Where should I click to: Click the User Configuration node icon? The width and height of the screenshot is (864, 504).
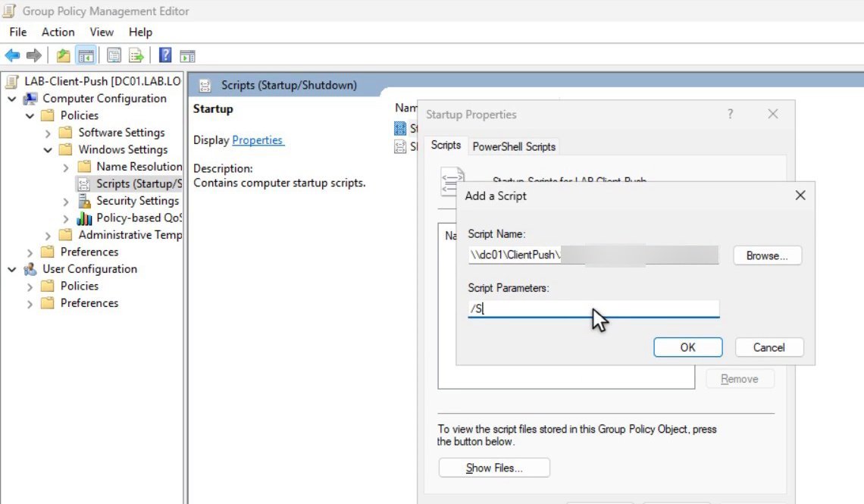(30, 269)
